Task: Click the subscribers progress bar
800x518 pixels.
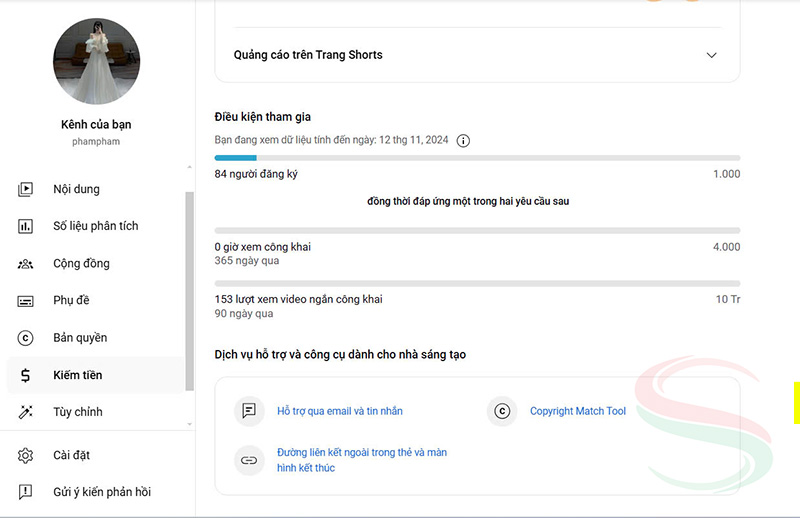Action: (477, 158)
